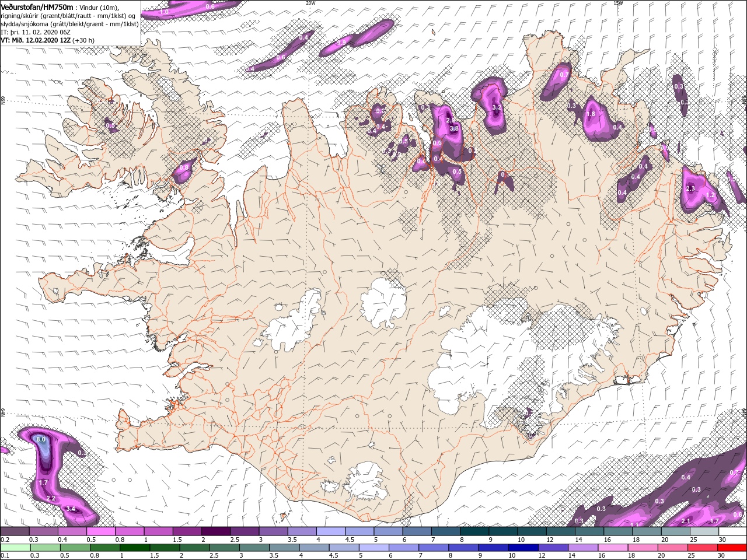The image size is (747, 560).
Task: Select red-pink swatch between 25 and 30, rain row
Action: point(702,548)
